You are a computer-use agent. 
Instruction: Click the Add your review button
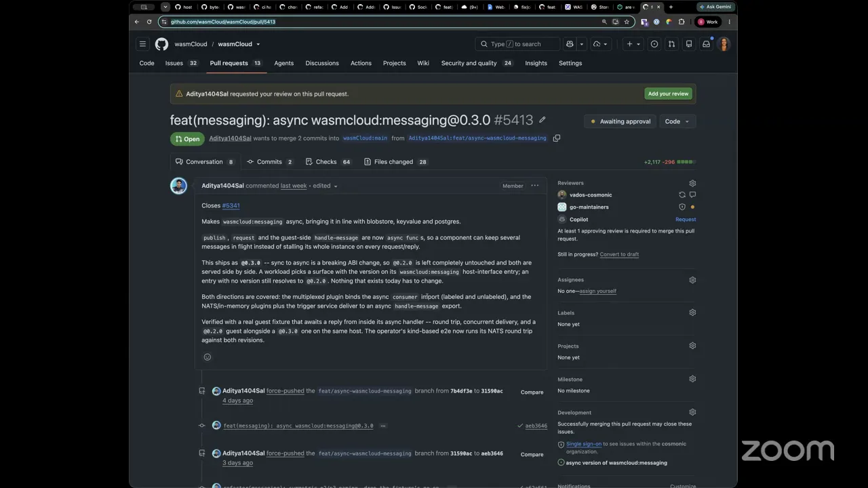(668, 94)
